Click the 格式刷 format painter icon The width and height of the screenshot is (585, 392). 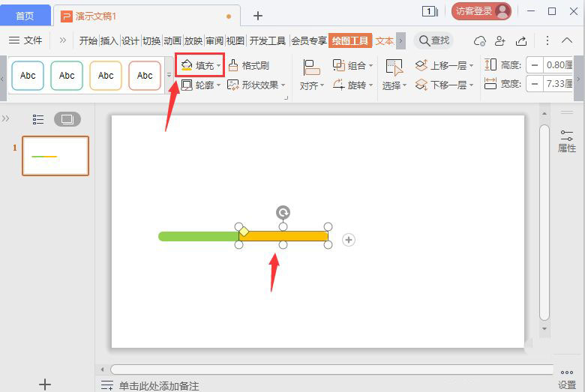[x=234, y=66]
